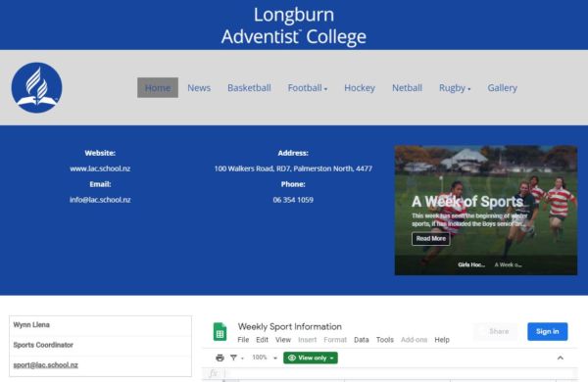Print the Weekly Sport Information sheet

click(220, 358)
